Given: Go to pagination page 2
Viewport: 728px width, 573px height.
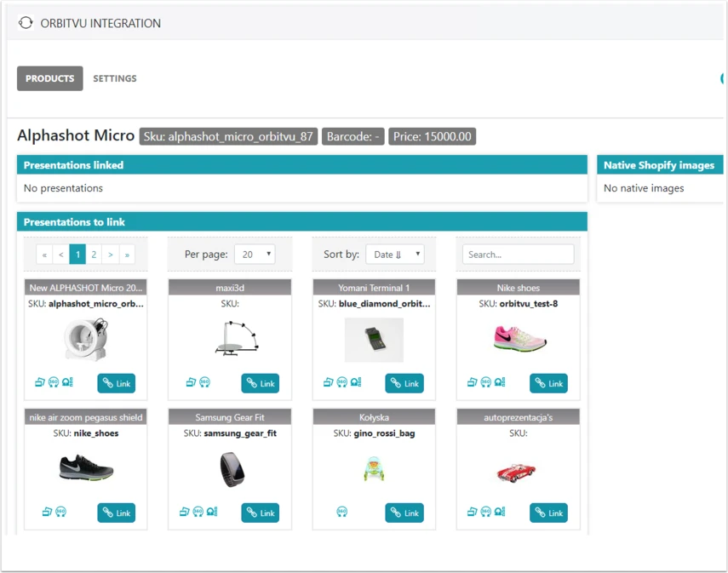Looking at the screenshot, I should tap(94, 255).
